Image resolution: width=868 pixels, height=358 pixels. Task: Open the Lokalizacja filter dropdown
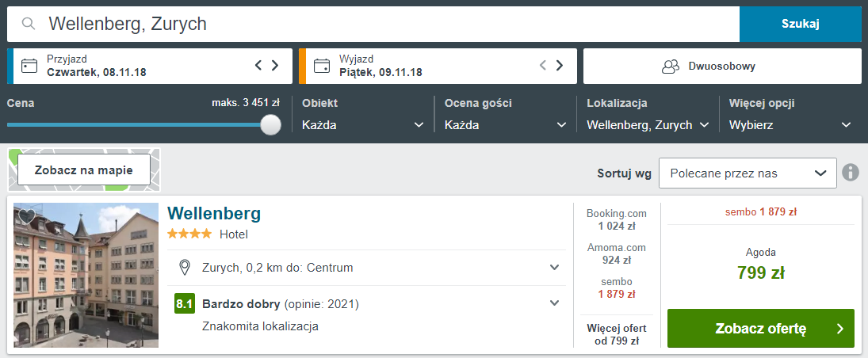[x=647, y=125]
